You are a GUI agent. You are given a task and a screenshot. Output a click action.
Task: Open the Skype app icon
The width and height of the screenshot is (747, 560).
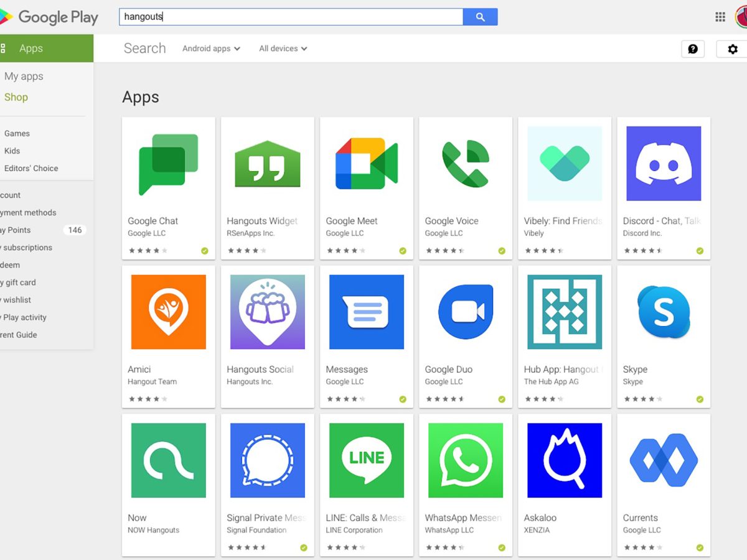(x=664, y=312)
